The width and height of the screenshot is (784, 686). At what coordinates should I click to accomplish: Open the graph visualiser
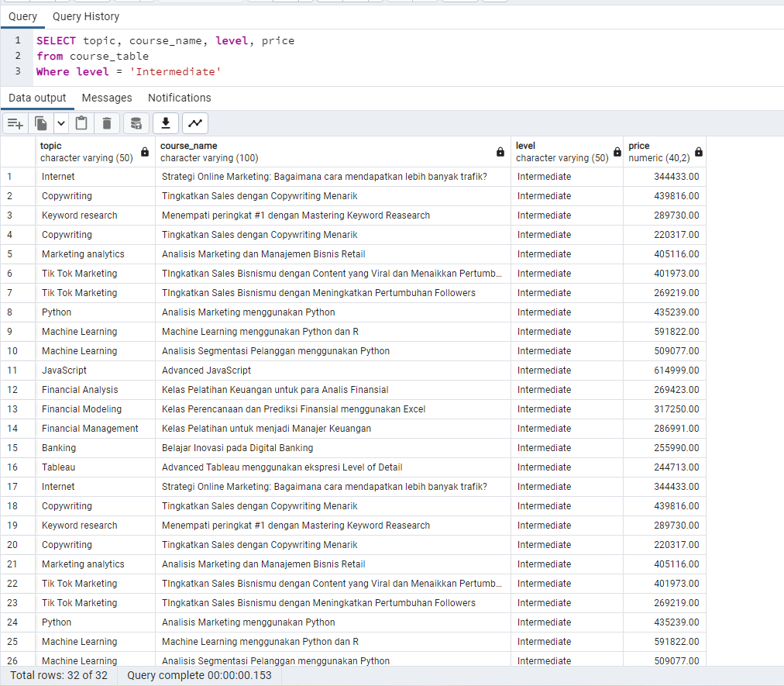[194, 122]
